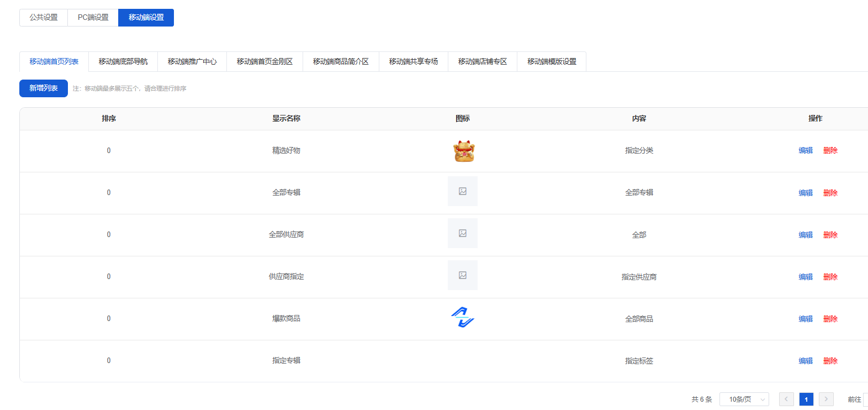
Task: Select the 精选好物 name cell
Action: (x=286, y=150)
